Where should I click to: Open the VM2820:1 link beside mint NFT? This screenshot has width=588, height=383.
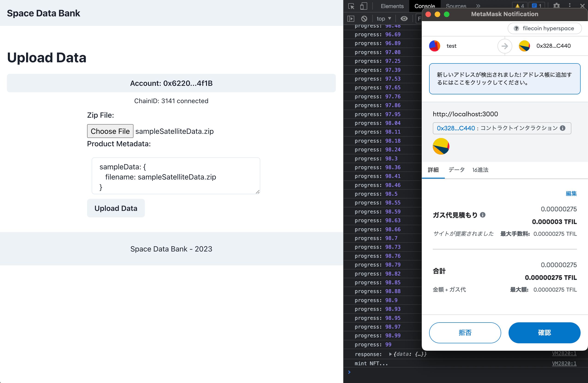(x=564, y=364)
